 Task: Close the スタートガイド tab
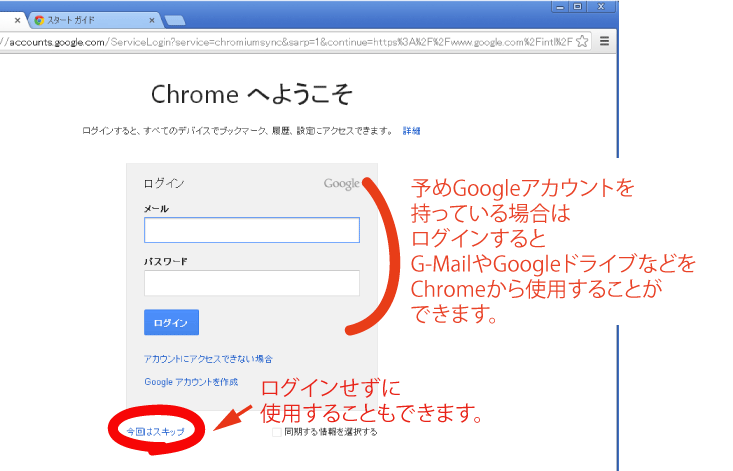tap(152, 21)
